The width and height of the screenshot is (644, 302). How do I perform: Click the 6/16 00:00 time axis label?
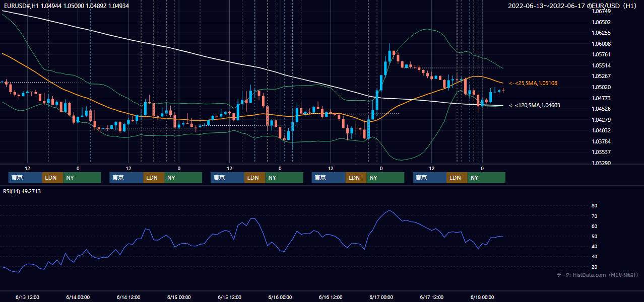coord(280,297)
